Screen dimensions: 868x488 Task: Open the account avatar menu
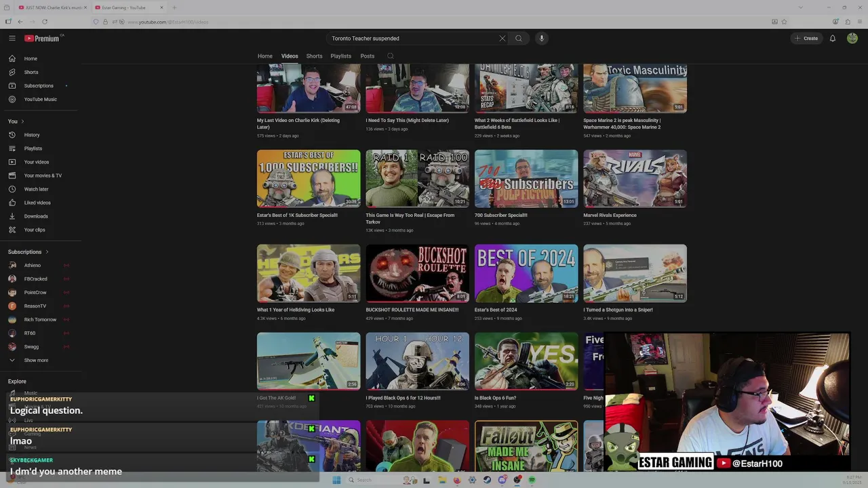[852, 38]
